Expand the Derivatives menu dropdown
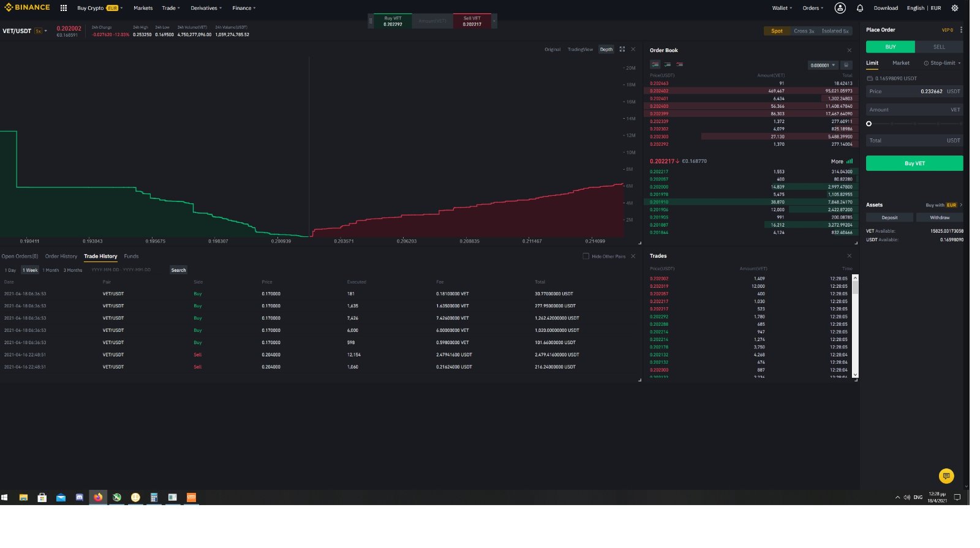The image size is (980, 548). tap(206, 8)
